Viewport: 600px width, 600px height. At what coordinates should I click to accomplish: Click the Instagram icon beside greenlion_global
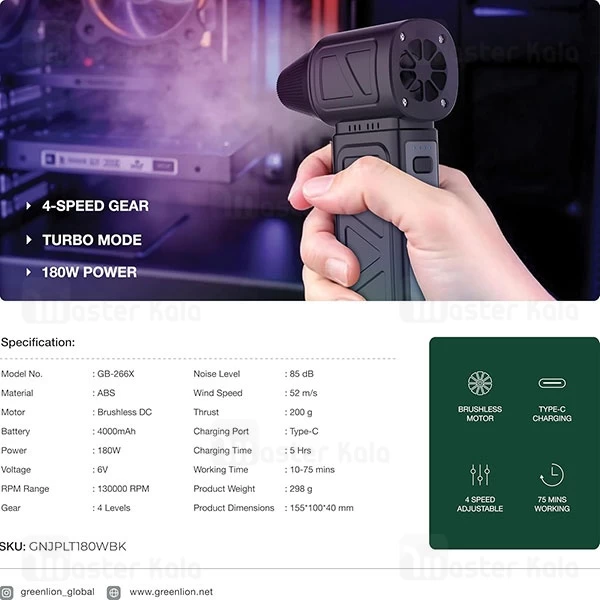[7, 592]
